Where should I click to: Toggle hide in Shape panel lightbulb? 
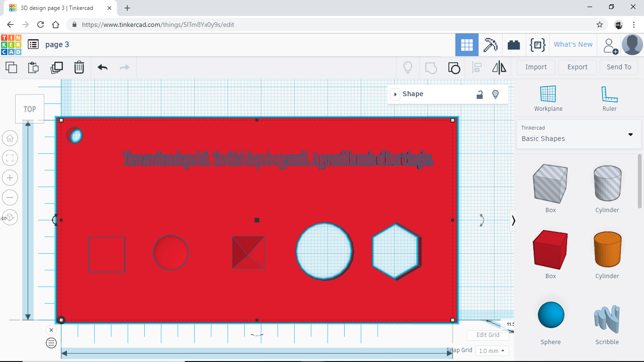click(x=495, y=94)
